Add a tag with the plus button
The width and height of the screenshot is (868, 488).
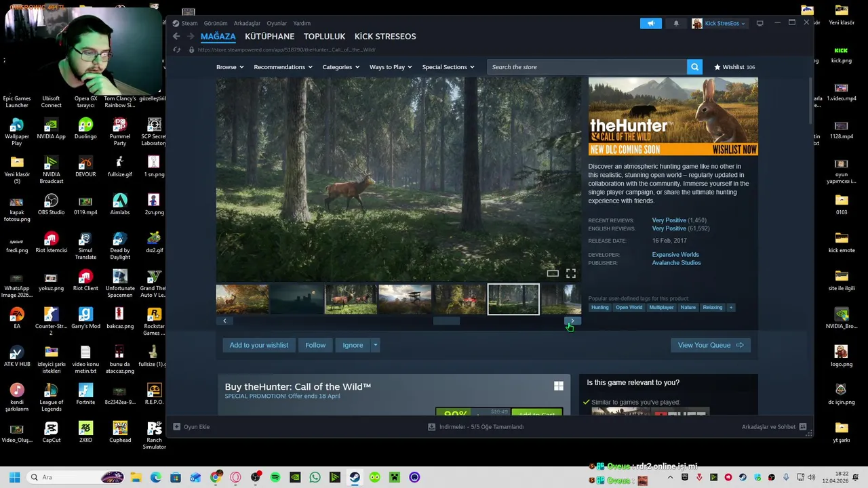pyautogui.click(x=730, y=308)
